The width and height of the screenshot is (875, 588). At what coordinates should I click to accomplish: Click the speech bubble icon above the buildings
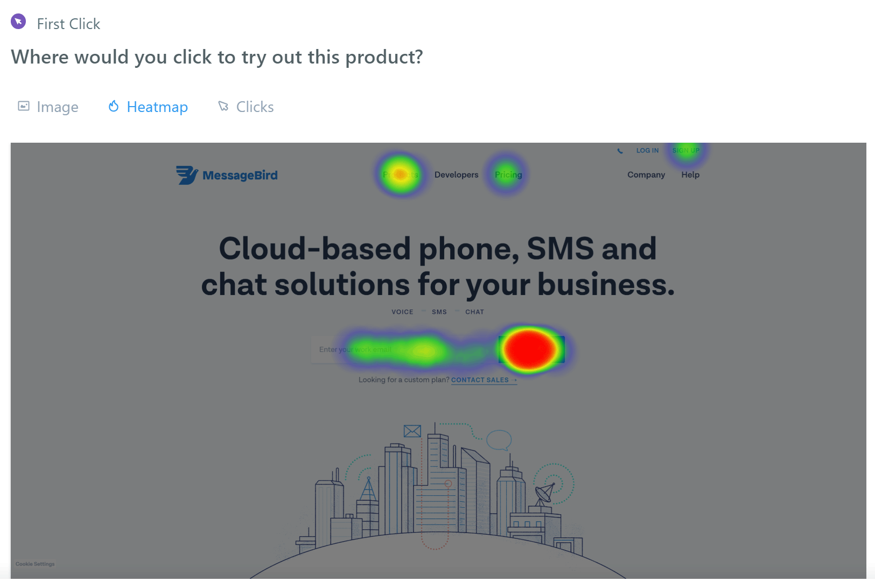[499, 440]
